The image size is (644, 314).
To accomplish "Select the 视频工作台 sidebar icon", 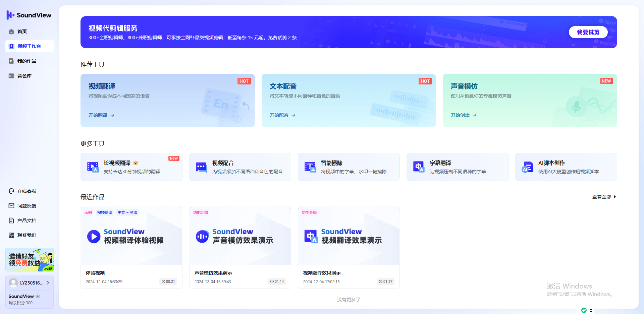I will click(11, 46).
